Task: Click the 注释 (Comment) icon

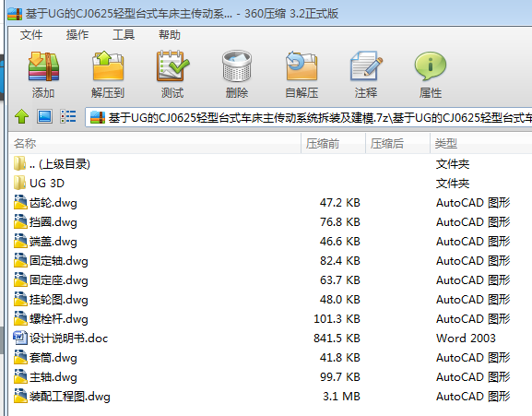Action: point(366,66)
